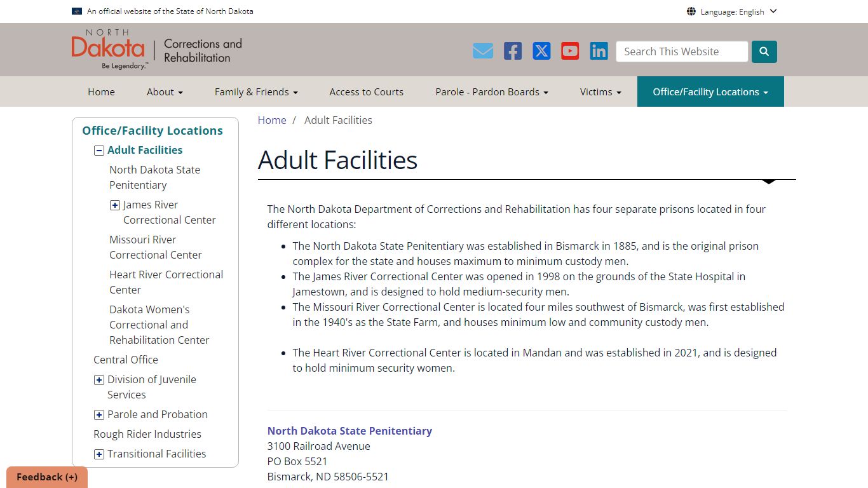Open North Dakota State Penitentiary link

click(349, 431)
